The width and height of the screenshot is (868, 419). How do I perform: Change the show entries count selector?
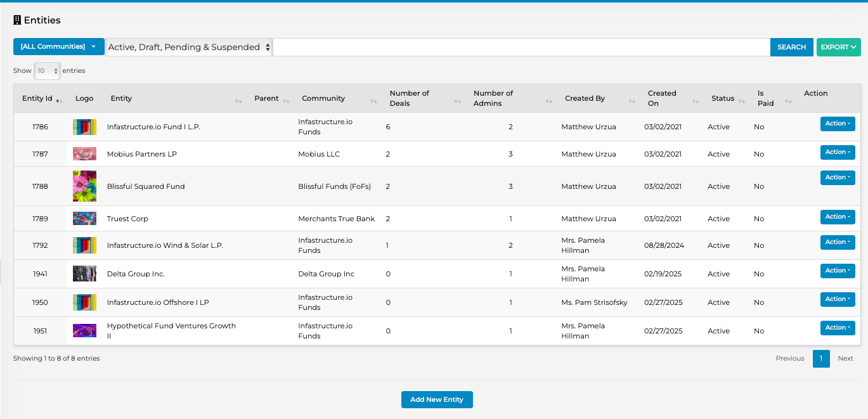click(x=47, y=71)
